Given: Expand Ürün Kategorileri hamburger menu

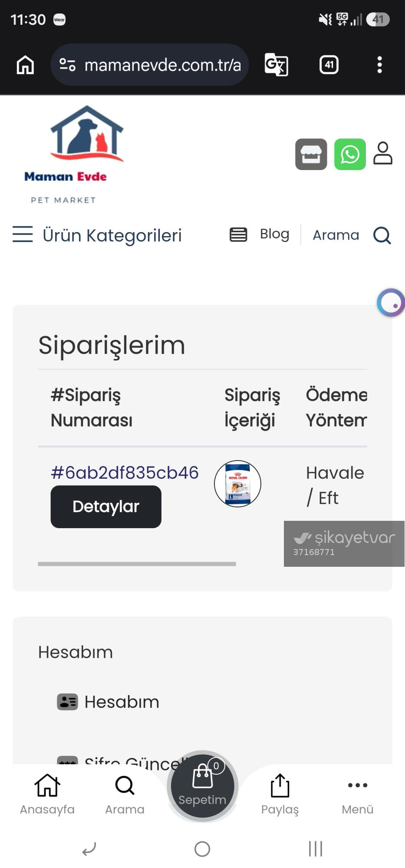Looking at the screenshot, I should tap(23, 234).
